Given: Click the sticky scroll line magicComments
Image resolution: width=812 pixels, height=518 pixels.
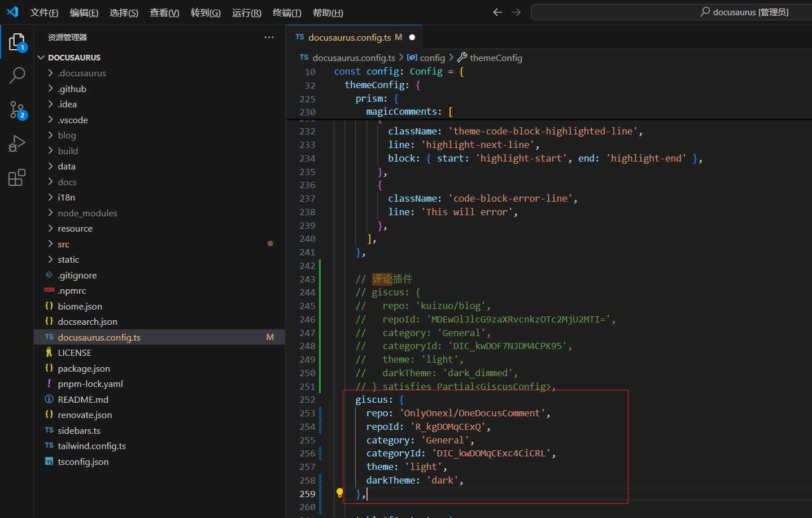Looking at the screenshot, I should coord(409,112).
